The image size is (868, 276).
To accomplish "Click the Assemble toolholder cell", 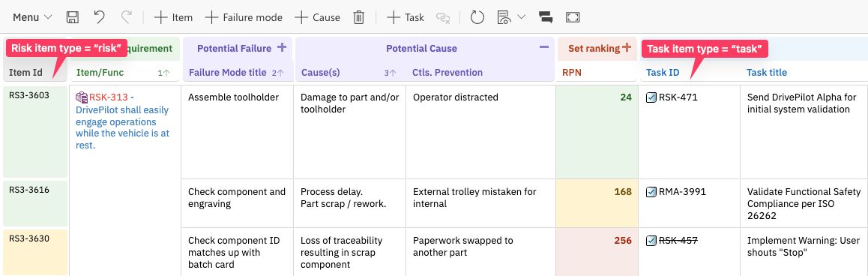I will click(238, 132).
